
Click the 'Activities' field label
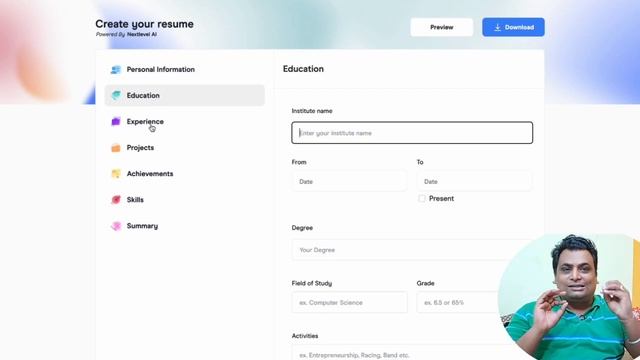coord(305,336)
